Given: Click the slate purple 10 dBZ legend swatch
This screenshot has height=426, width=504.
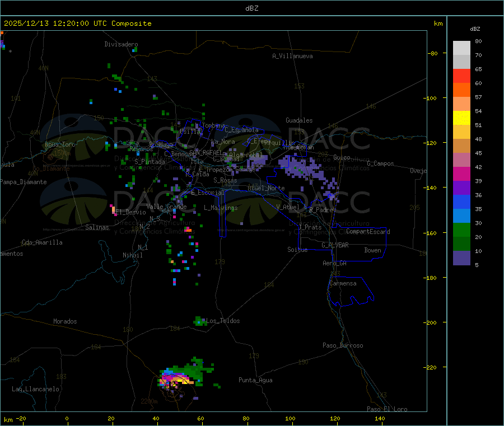Looking at the screenshot, I should pos(461,258).
